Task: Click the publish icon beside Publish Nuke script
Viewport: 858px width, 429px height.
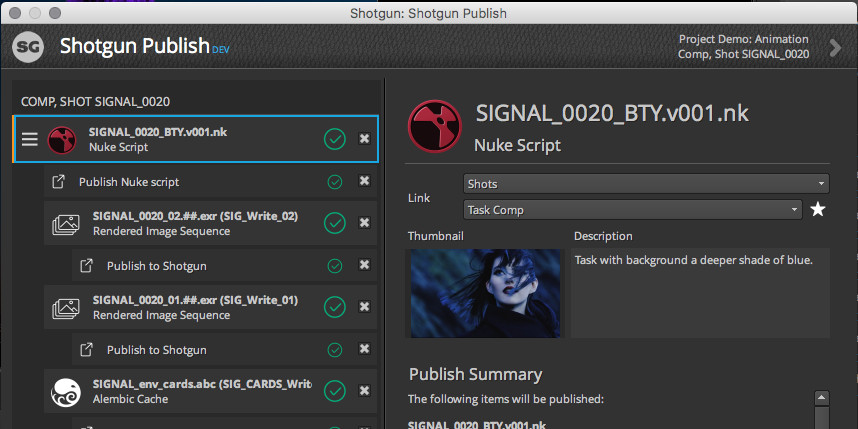Action: point(59,182)
